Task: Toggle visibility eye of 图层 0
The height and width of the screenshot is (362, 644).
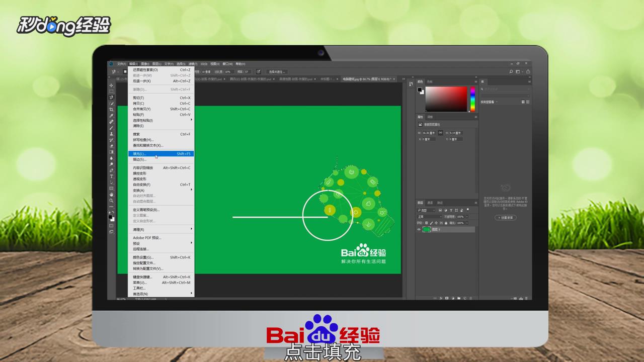Action: [419, 229]
